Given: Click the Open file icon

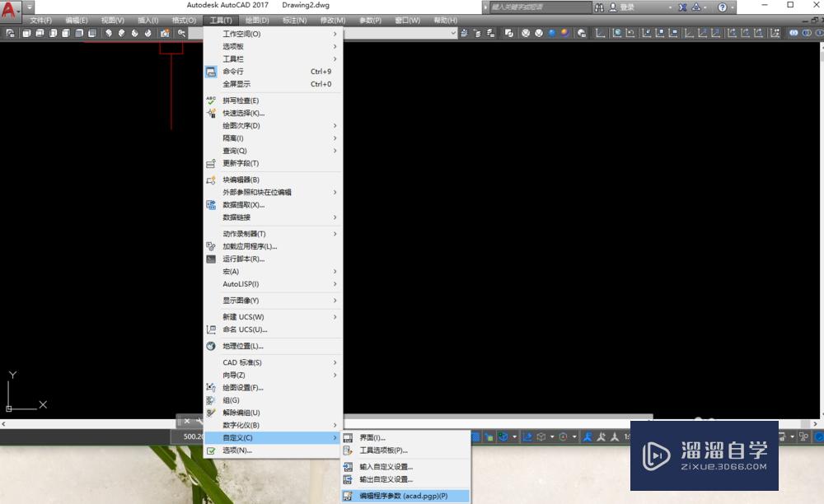Looking at the screenshot, I should click(x=26, y=33).
